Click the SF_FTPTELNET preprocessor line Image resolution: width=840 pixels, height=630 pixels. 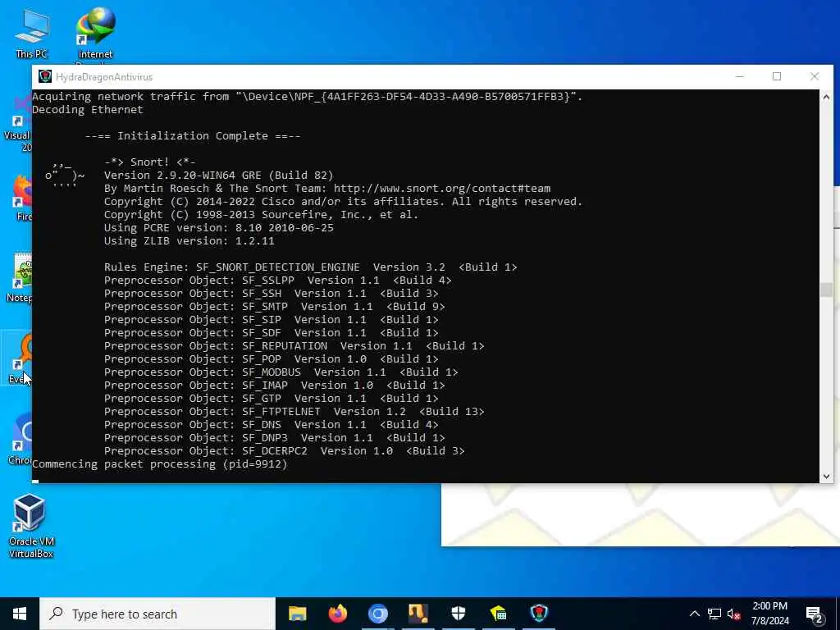(x=294, y=412)
